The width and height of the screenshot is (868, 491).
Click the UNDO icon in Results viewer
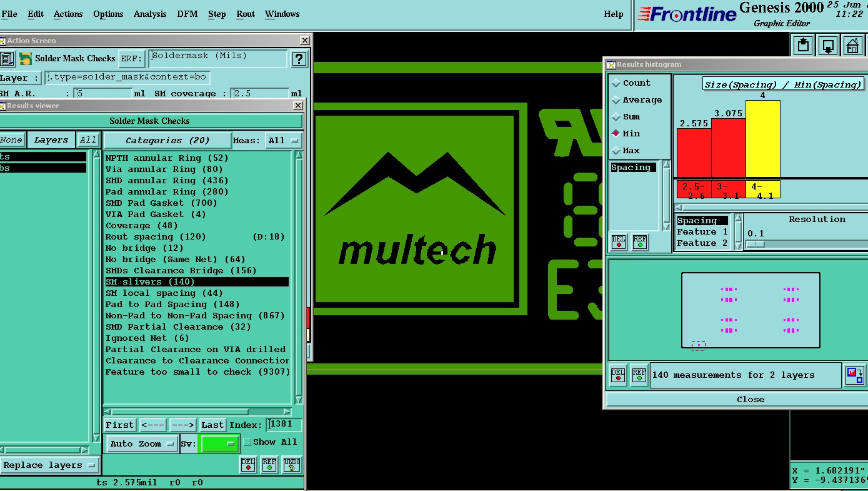tap(291, 465)
